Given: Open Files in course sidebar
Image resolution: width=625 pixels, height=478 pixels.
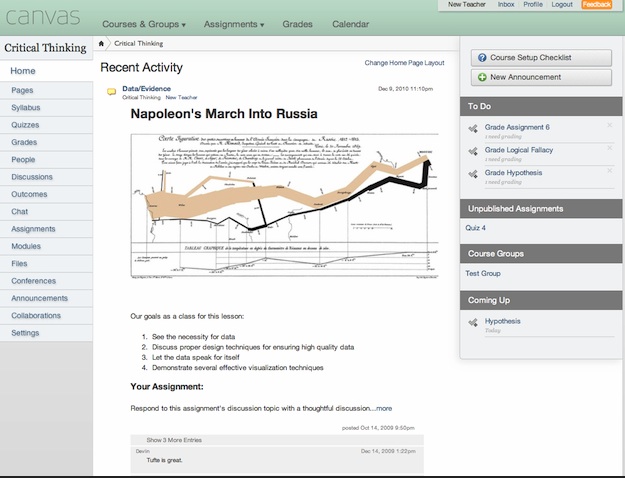Looking at the screenshot, I should (46, 264).
